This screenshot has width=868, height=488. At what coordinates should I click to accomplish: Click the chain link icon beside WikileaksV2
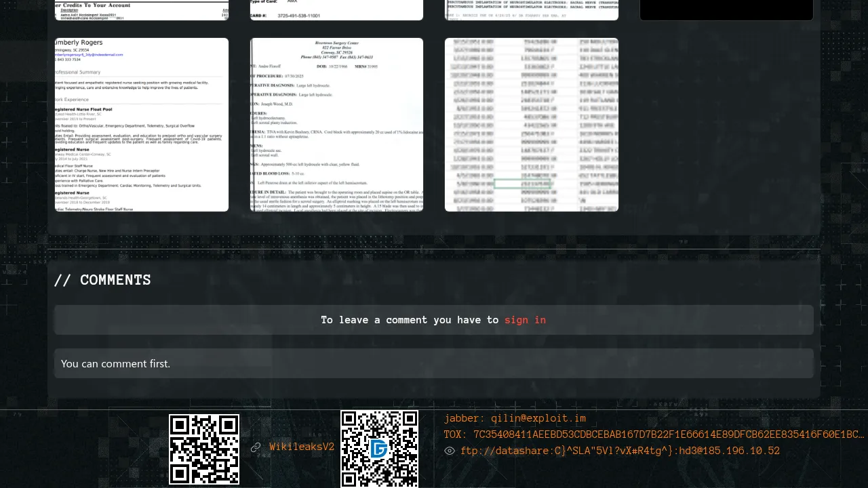256,447
